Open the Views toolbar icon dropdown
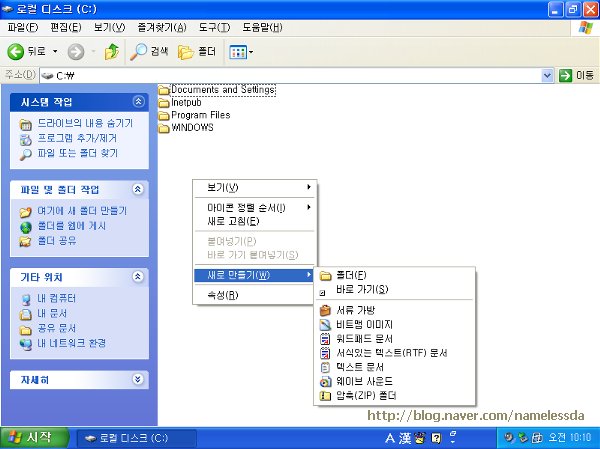Screen dimensions: 600x449 coord(241,52)
